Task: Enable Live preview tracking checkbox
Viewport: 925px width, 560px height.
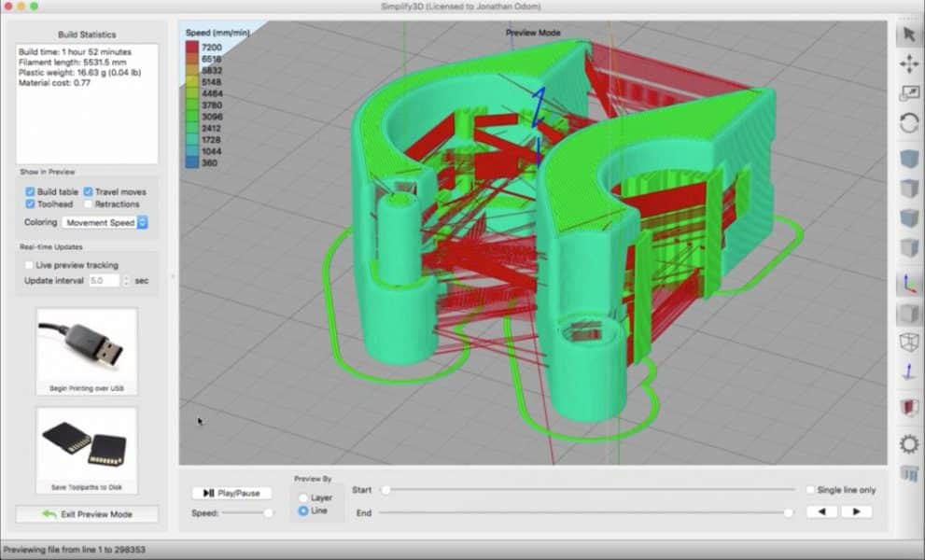Action: coord(28,265)
